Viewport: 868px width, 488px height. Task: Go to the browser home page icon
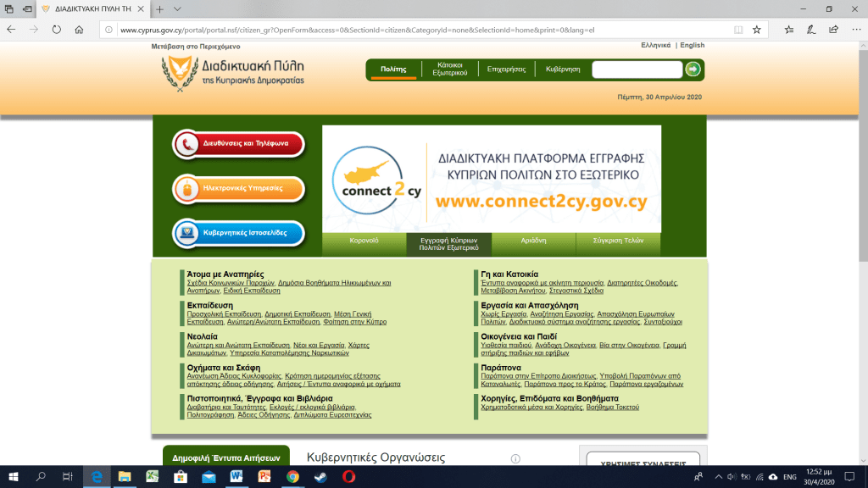(x=79, y=29)
